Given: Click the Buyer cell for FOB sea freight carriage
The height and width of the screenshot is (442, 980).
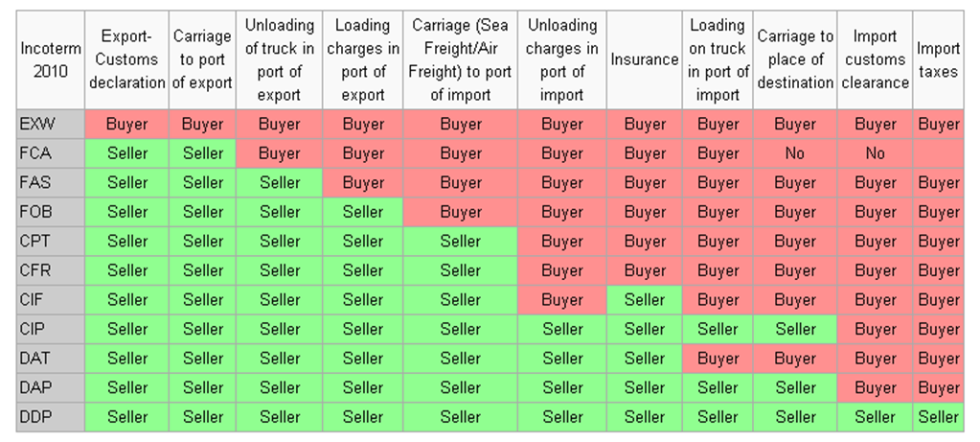Looking at the screenshot, I should click(461, 213).
